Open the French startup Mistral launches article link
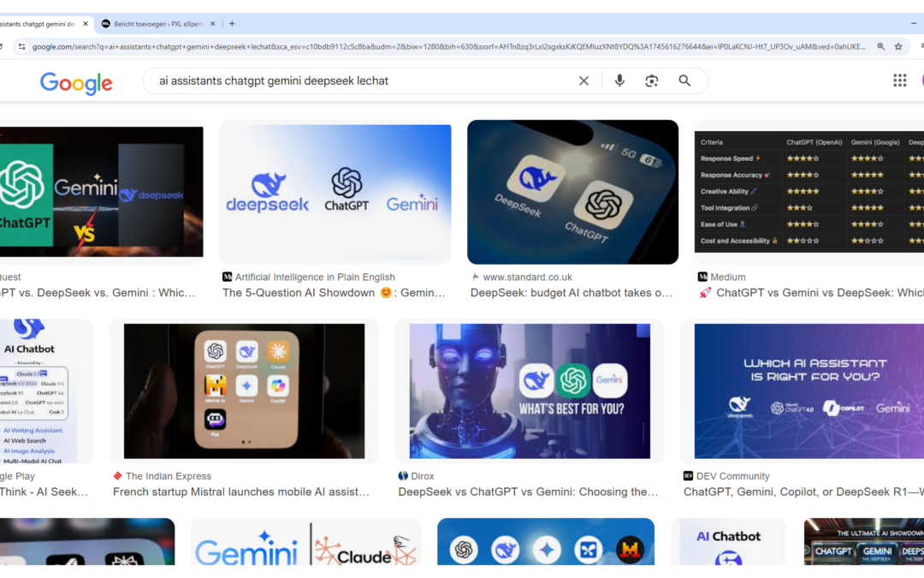Screen dimensions: 924x578 [241, 492]
